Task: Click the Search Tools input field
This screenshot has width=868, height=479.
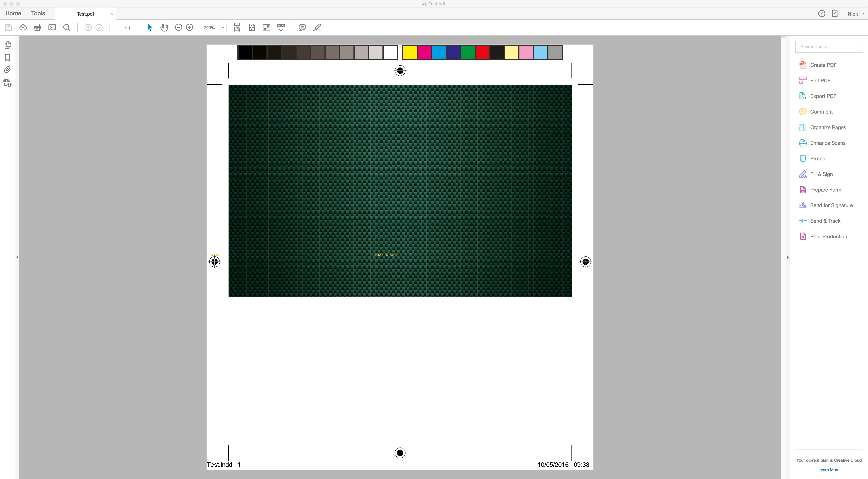Action: tap(828, 46)
